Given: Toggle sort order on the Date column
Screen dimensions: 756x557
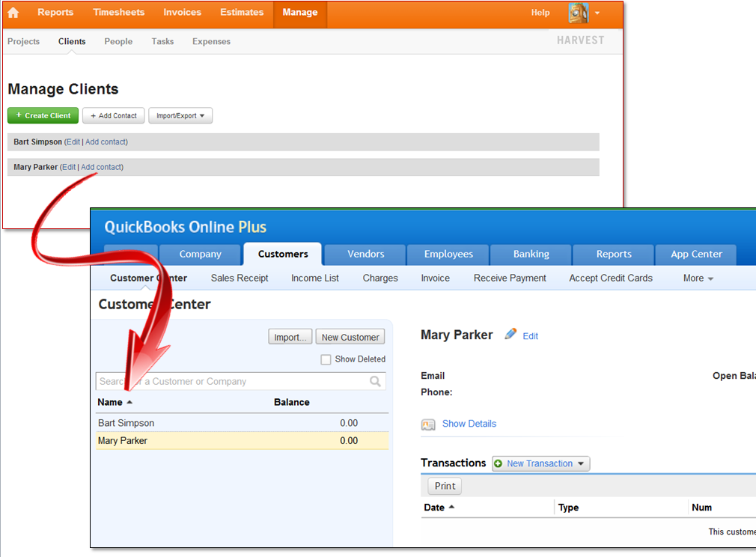Looking at the screenshot, I should click(439, 508).
